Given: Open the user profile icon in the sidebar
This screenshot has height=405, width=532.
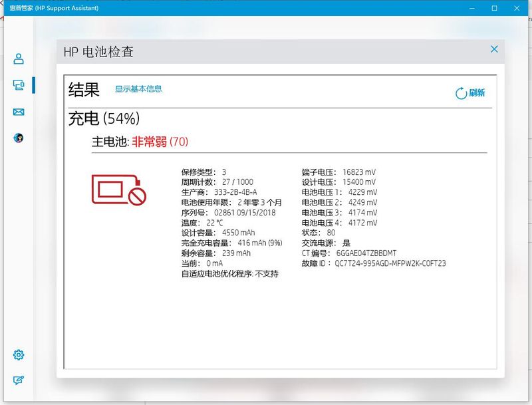Looking at the screenshot, I should (19, 59).
